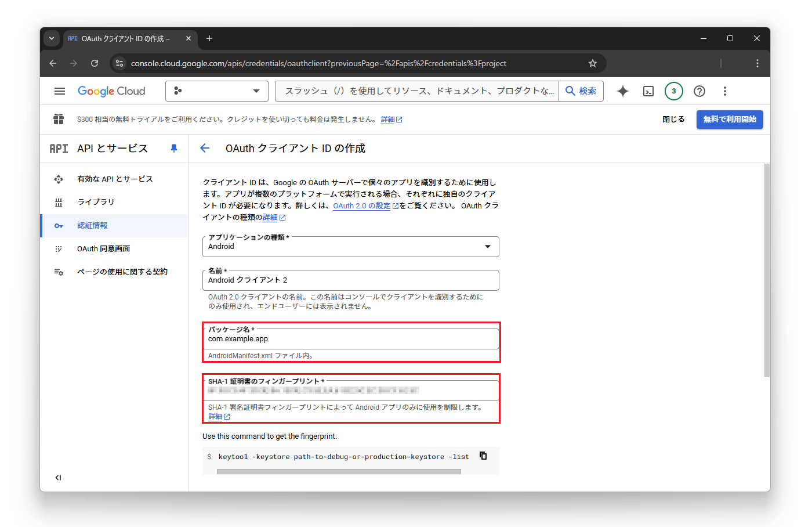Bookmark this page with the star
Viewport: 812px width, 527px height.
[593, 63]
